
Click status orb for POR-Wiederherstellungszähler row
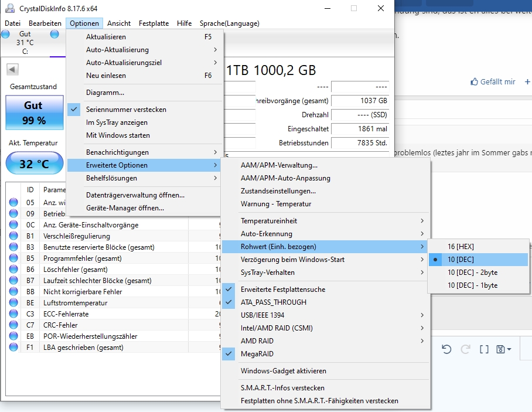[x=13, y=336]
